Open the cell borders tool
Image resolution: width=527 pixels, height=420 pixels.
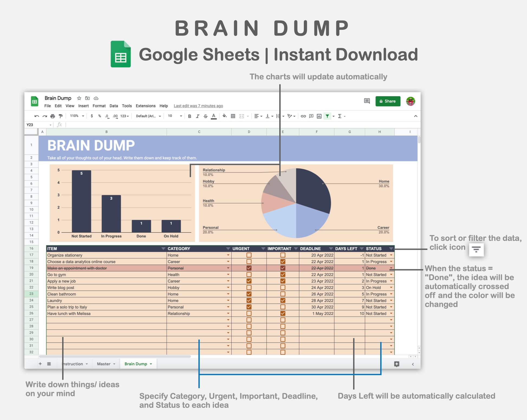233,116
